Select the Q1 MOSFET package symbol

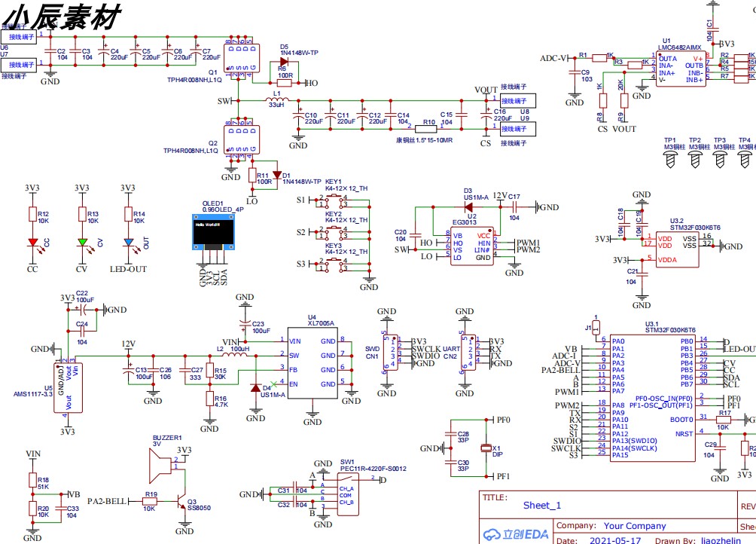click(242, 58)
